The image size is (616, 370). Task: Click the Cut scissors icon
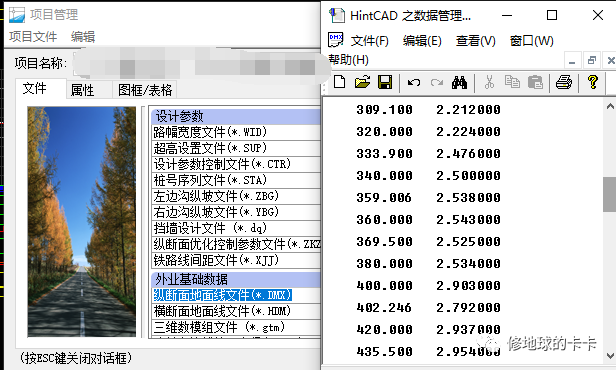tap(489, 82)
